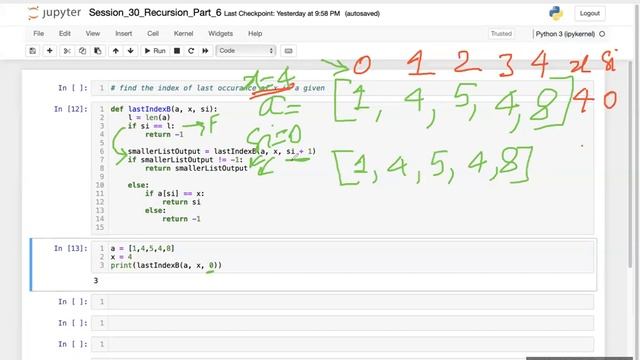
Task: Select the third empty code cell
Action: (x=342, y=344)
